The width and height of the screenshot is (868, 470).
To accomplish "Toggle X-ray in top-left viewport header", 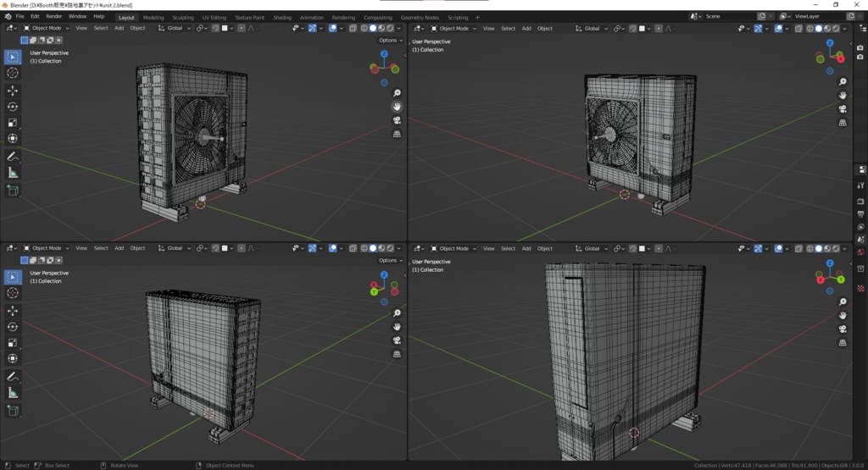I will [x=352, y=28].
